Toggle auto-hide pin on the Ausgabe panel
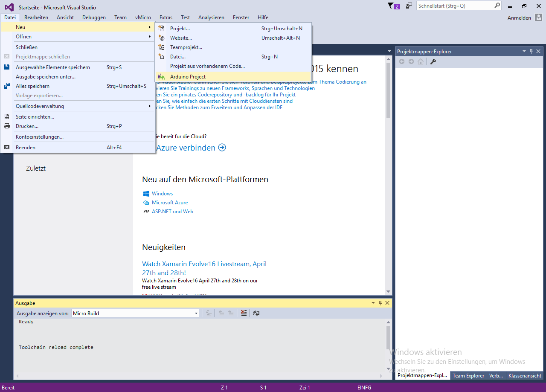This screenshot has width=546, height=392. [x=380, y=303]
